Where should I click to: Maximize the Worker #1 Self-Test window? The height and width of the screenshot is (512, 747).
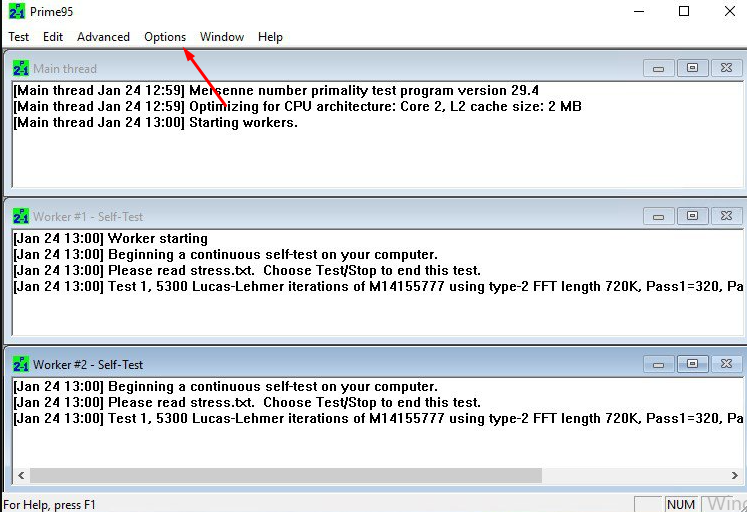[x=692, y=217]
